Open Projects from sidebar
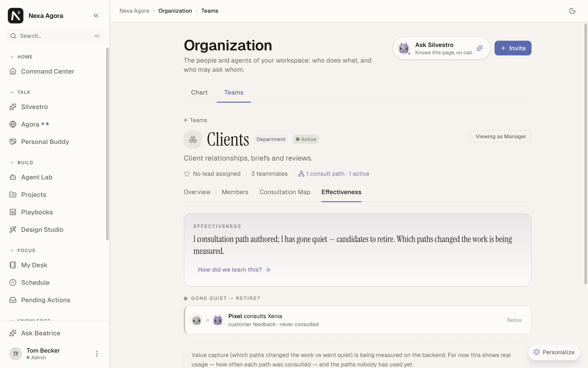Image resolution: width=588 pixels, height=368 pixels. [55, 195]
